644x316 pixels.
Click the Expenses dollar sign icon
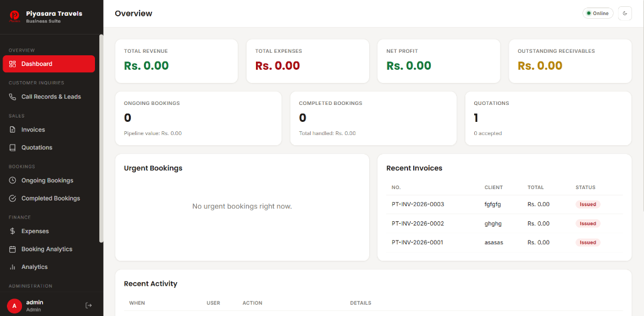click(13, 231)
